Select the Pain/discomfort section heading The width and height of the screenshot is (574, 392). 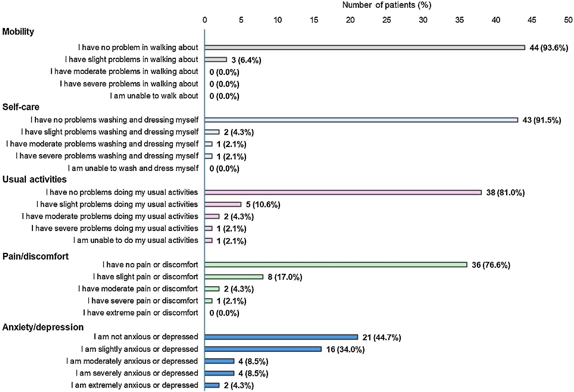pyautogui.click(x=35, y=256)
